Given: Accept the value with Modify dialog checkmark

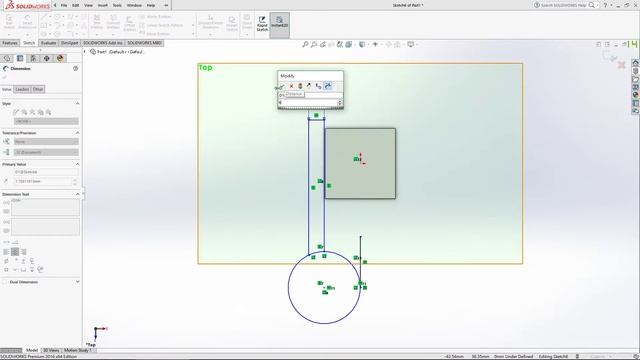Looking at the screenshot, I should point(282,86).
